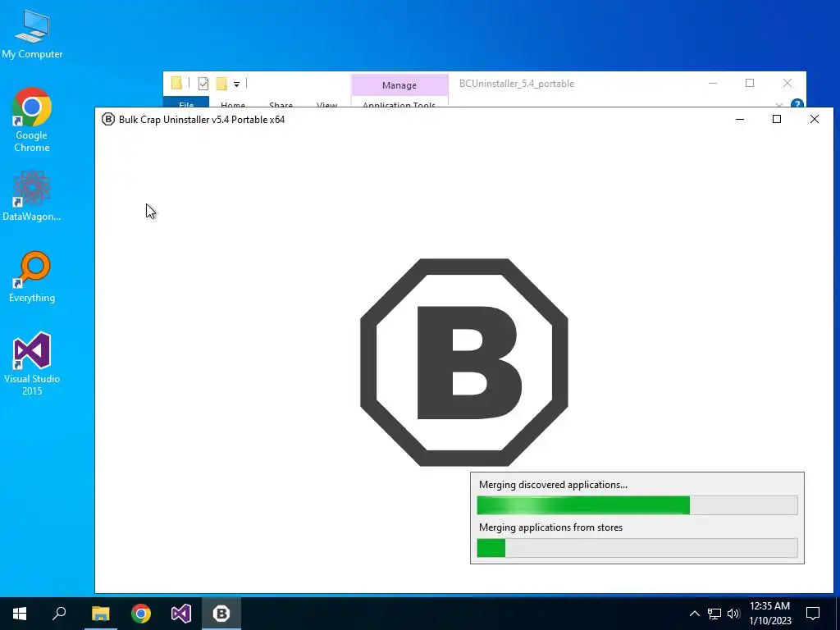Click Merging applications from stores label
The image size is (840, 630).
(x=550, y=527)
